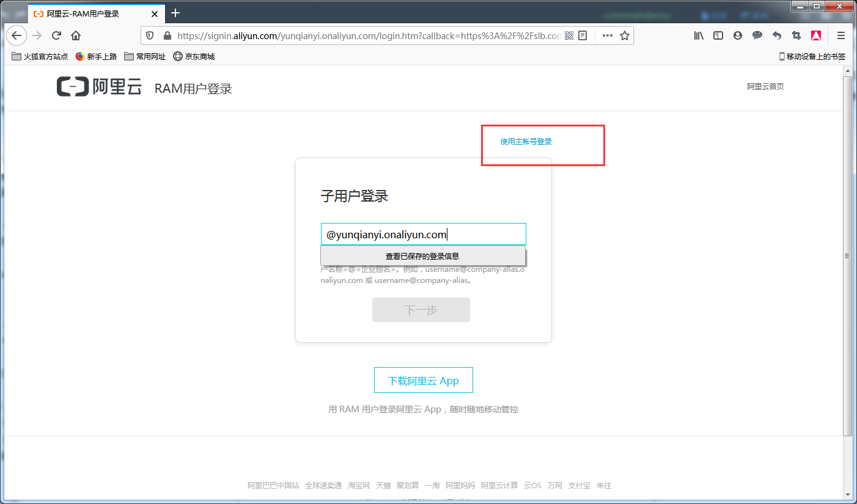Screen dimensions: 857x504
Task: Open page actions three-dot menu
Action: 607,35
